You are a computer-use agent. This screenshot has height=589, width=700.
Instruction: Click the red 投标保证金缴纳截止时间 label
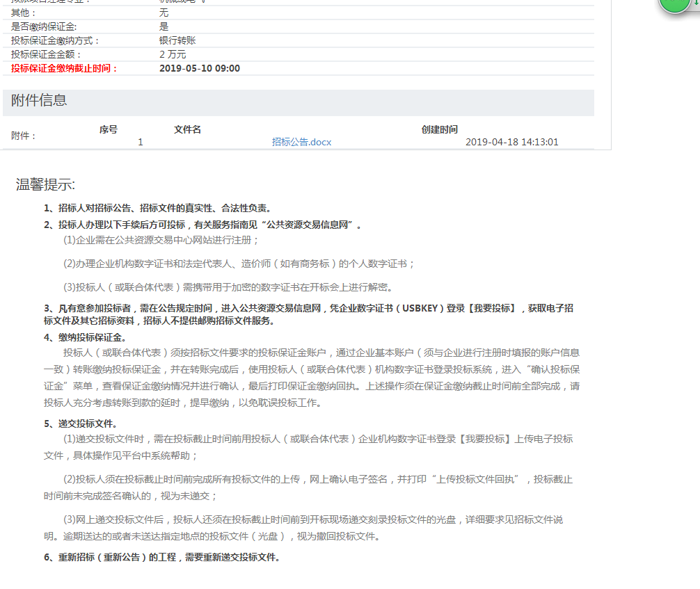click(65, 68)
